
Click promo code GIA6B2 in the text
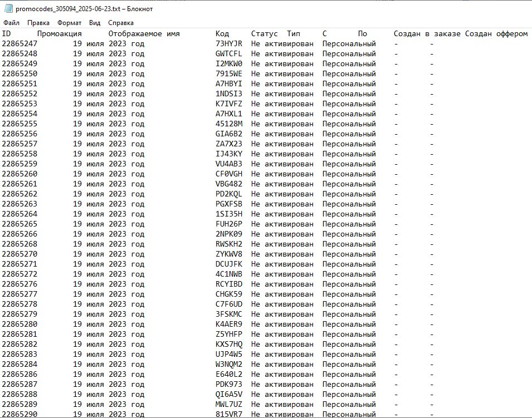pyautogui.click(x=228, y=134)
